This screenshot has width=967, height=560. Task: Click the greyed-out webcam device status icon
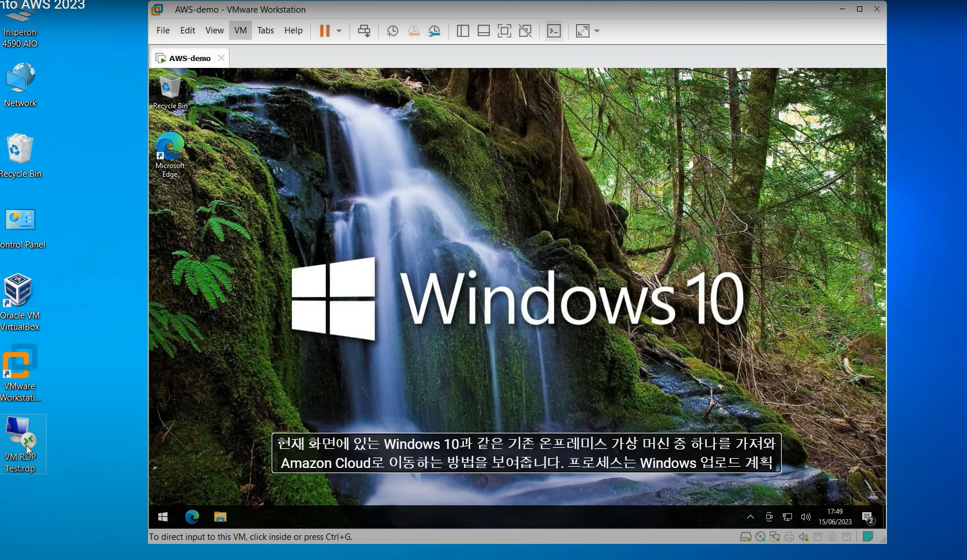832,537
